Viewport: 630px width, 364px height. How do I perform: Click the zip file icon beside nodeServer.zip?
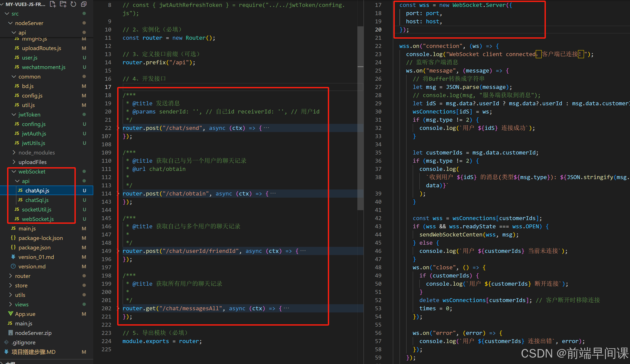pos(11,333)
